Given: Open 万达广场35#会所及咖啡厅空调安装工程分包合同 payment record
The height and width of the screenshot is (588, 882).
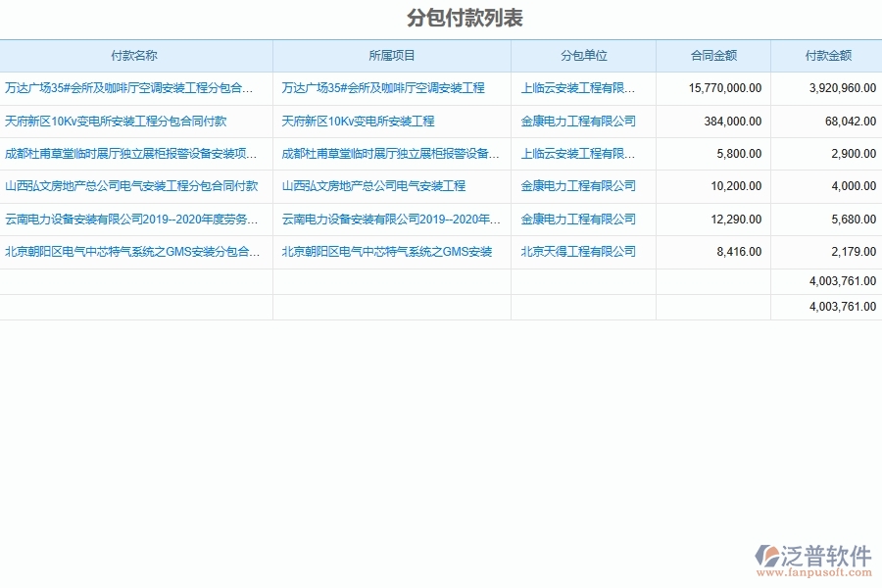Looking at the screenshot, I should (132, 88).
